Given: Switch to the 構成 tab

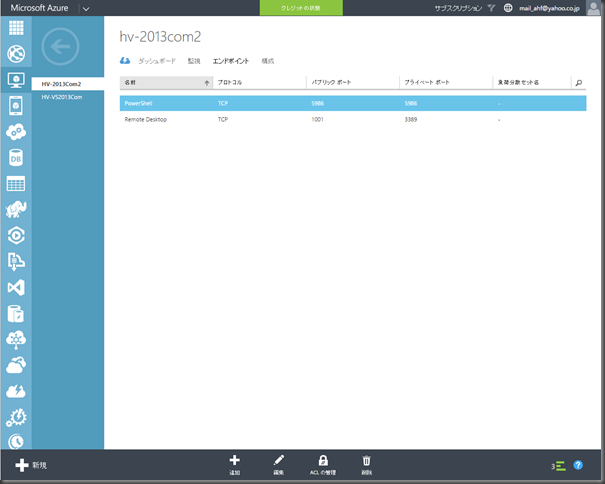Looking at the screenshot, I should (267, 61).
